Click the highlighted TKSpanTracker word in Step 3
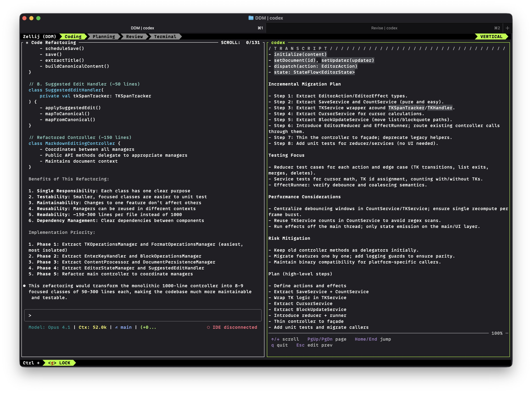 point(406,108)
